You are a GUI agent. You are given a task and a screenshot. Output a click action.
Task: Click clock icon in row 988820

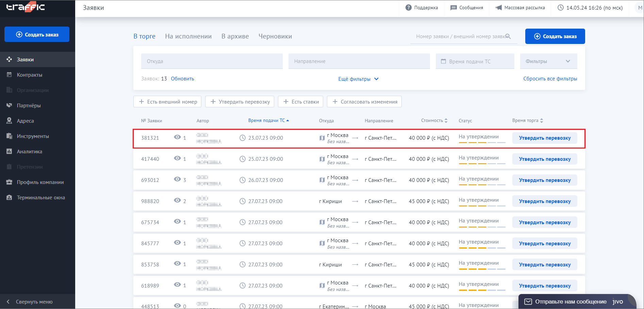(x=243, y=201)
